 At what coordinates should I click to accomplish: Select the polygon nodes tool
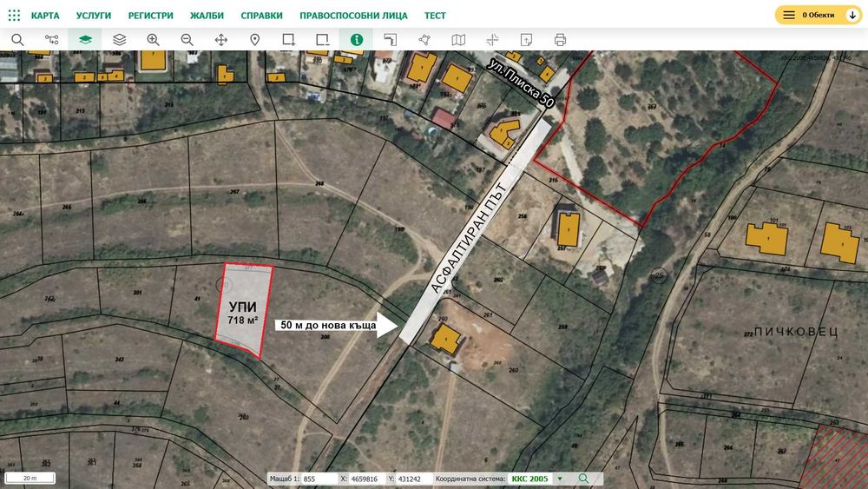point(424,40)
